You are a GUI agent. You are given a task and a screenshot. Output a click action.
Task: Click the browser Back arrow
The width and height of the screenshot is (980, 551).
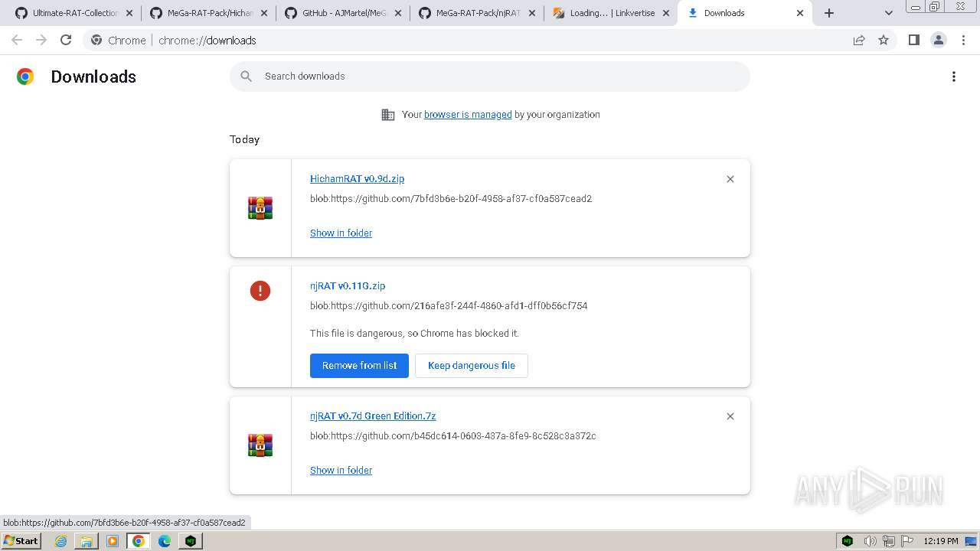tap(17, 40)
